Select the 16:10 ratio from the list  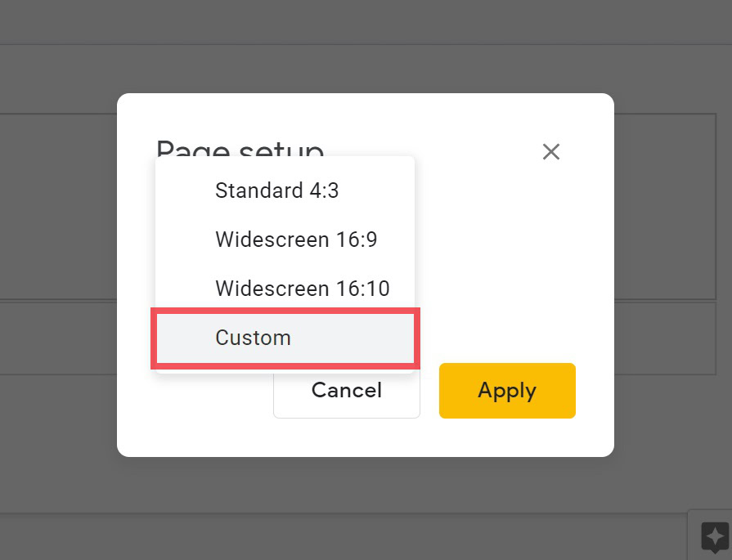pyautogui.click(x=302, y=289)
